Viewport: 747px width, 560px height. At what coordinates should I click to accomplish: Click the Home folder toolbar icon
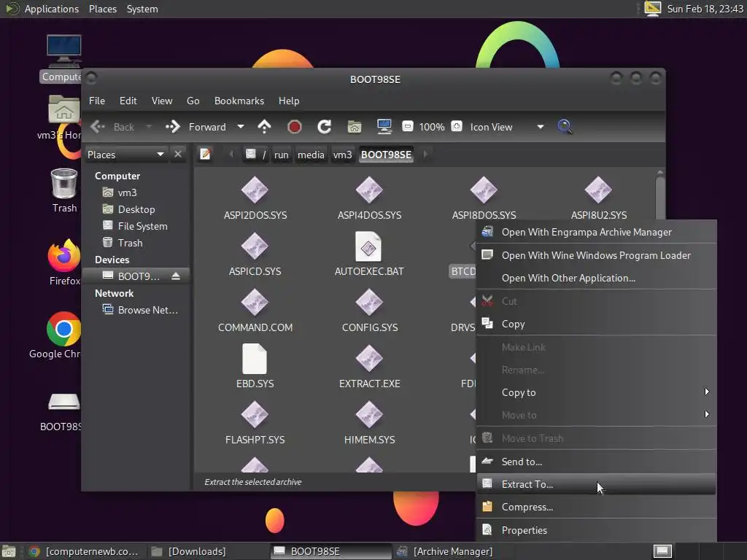[x=354, y=127]
